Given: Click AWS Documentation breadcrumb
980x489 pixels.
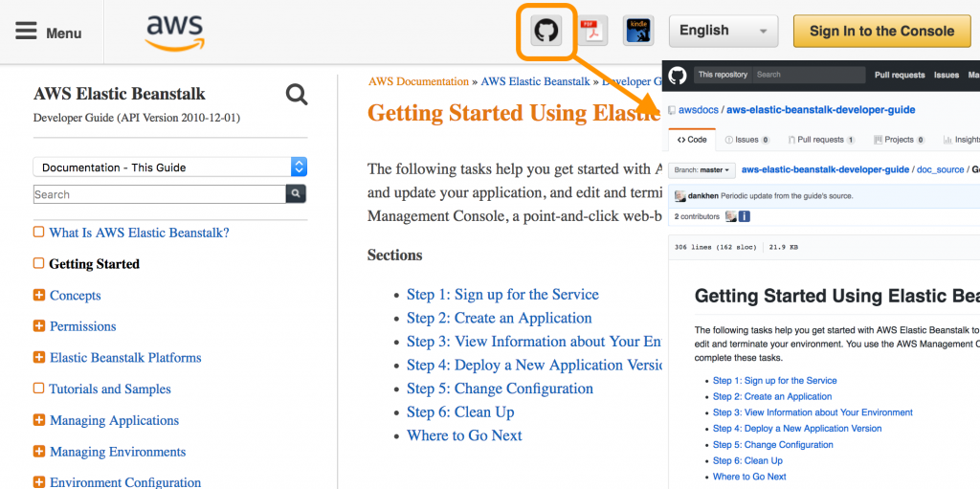Looking at the screenshot, I should pos(419,81).
